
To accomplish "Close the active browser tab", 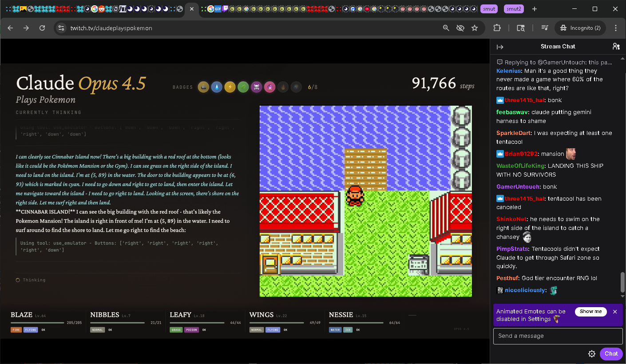I will point(192,9).
